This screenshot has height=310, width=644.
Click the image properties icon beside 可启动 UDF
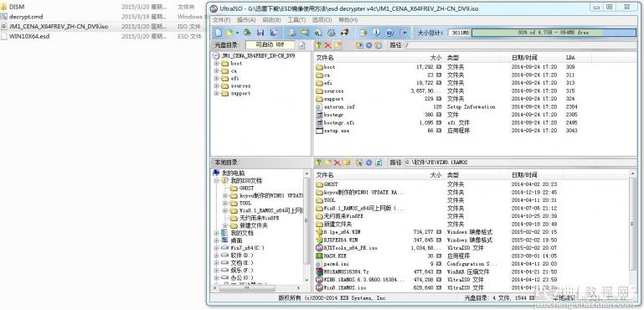tap(301, 45)
